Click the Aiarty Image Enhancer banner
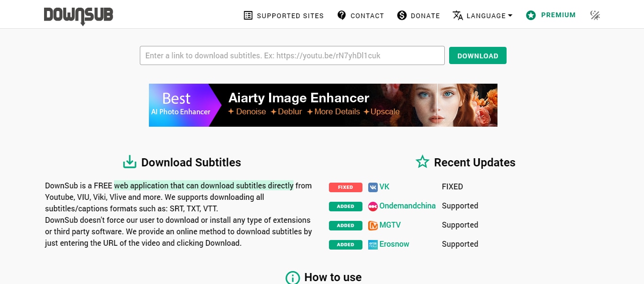This screenshot has width=644, height=284. tap(323, 105)
